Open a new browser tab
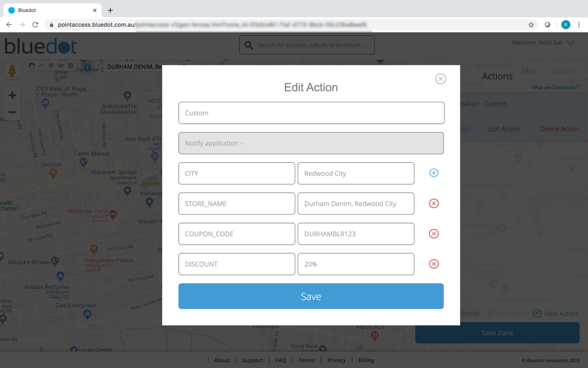Screen dimensions: 588x368 pos(110,10)
